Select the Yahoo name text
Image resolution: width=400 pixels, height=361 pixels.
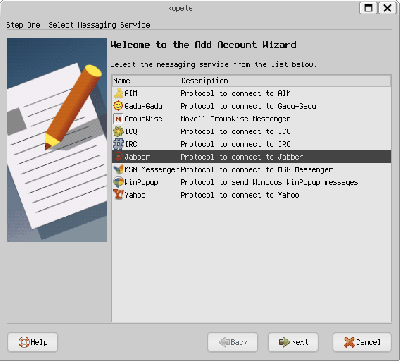tap(135, 195)
